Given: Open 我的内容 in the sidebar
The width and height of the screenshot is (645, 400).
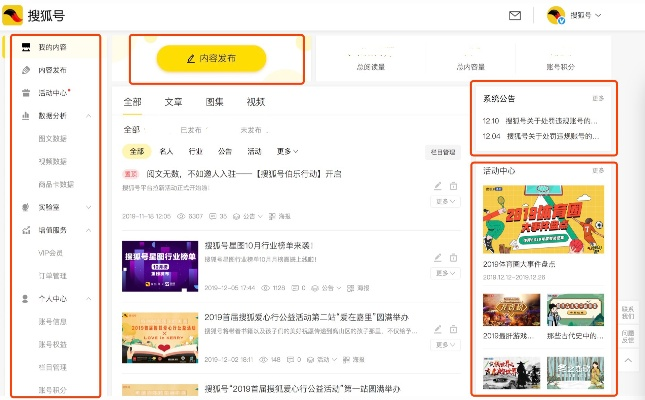Looking at the screenshot, I should click(52, 47).
